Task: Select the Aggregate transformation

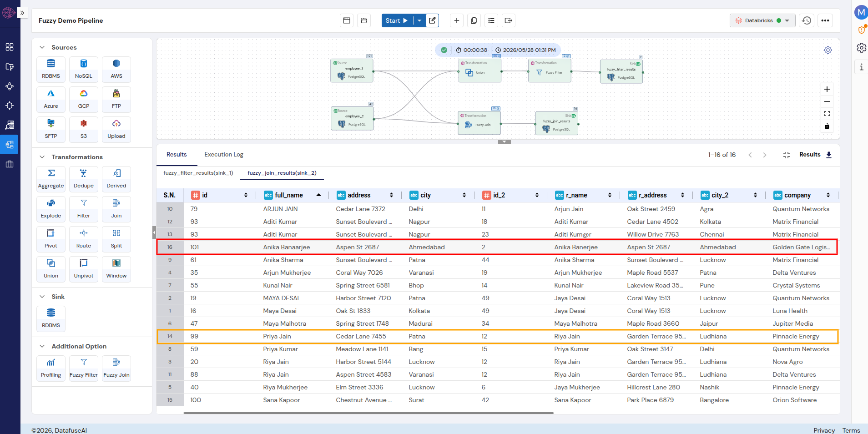Action: (x=51, y=179)
